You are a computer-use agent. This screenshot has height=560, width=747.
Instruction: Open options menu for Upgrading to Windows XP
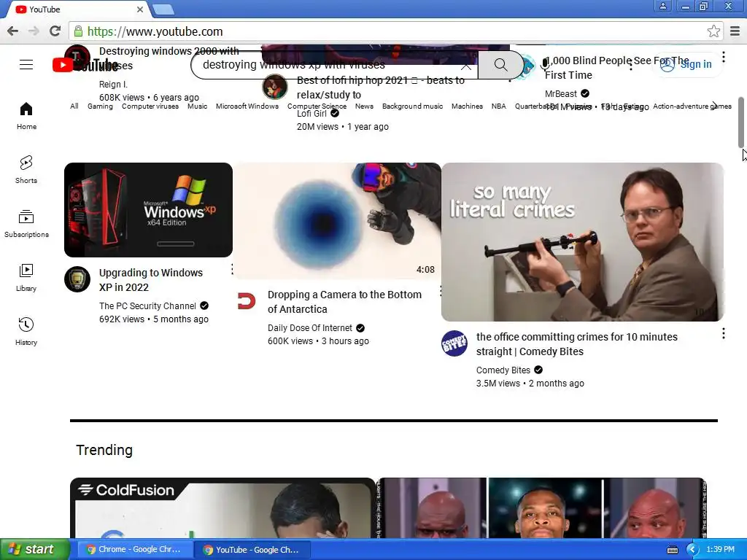tap(232, 270)
